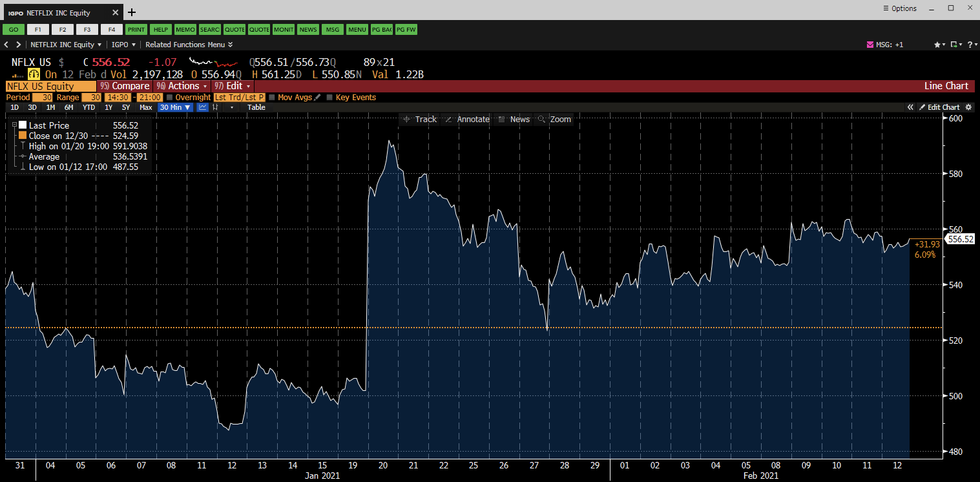Expand the Related Functions Menu

pyautogui.click(x=189, y=45)
